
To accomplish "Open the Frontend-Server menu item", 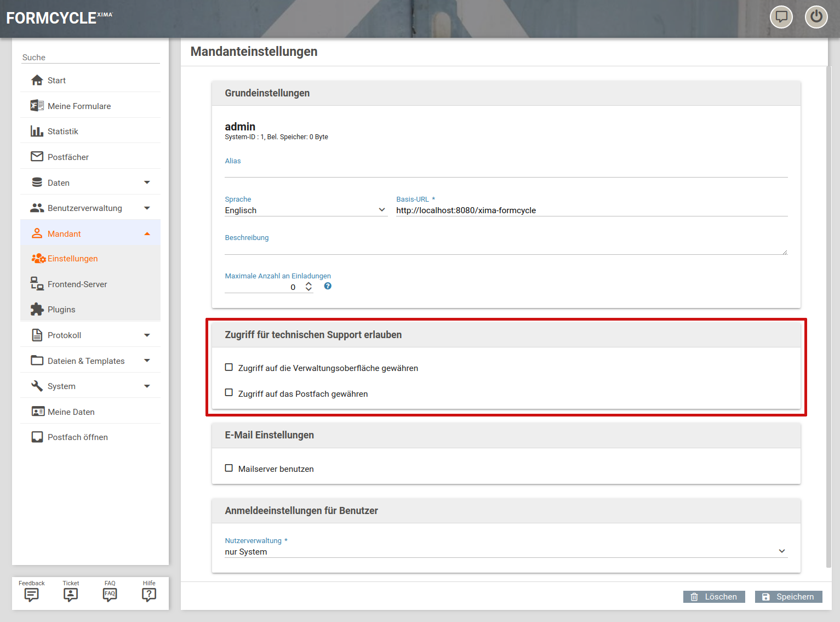I will pyautogui.click(x=77, y=284).
